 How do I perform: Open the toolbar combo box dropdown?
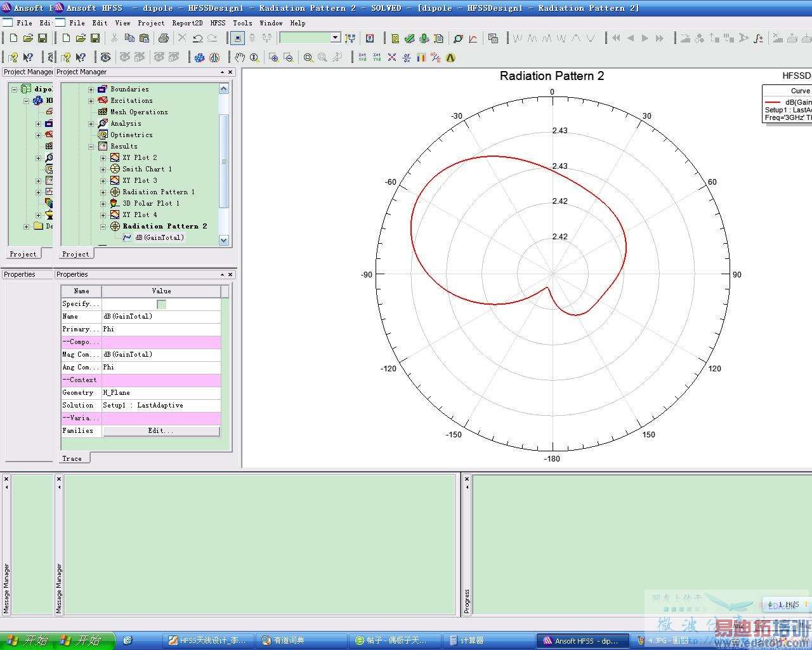336,38
